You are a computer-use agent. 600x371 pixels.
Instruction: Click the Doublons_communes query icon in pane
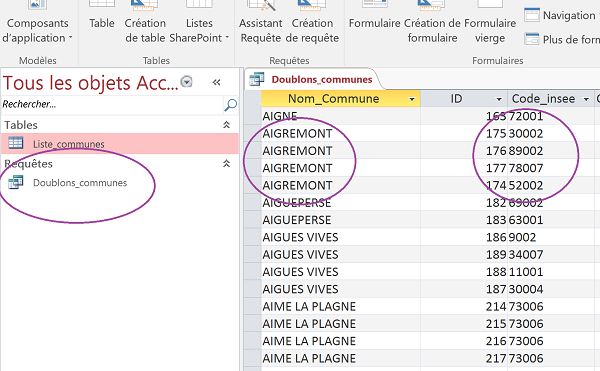pos(16,182)
